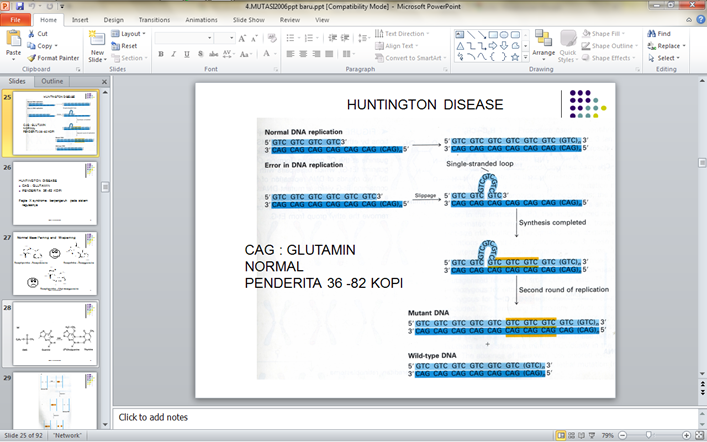Select the 5-point star shape
The width and height of the screenshot is (707, 442).
coord(514,57)
